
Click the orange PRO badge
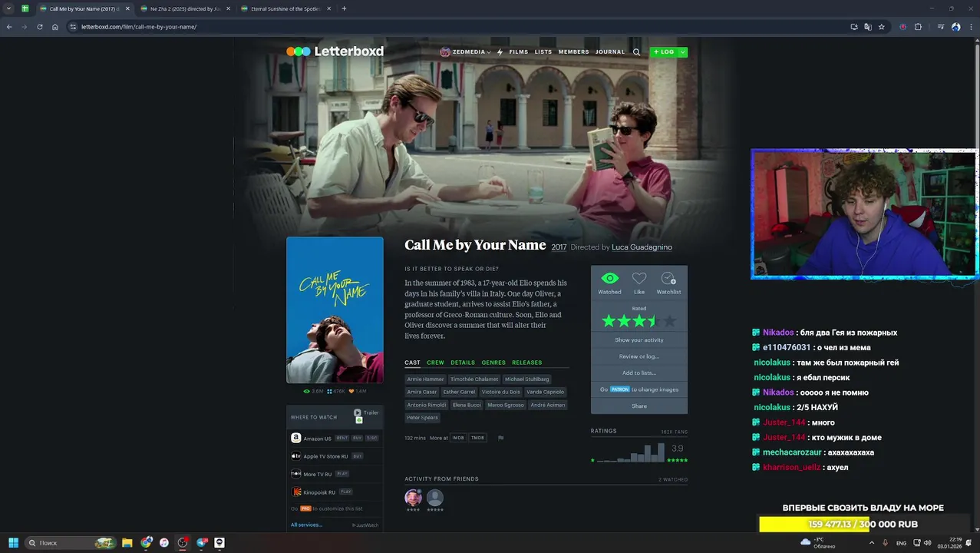pyautogui.click(x=305, y=508)
